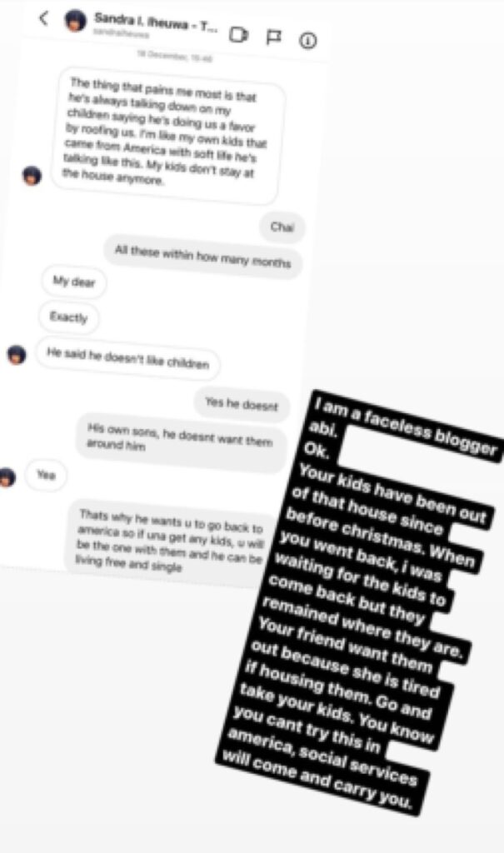Viewport: 504px width, 853px height.
Task: Select the 'Chai' message bubble
Action: coord(282,226)
